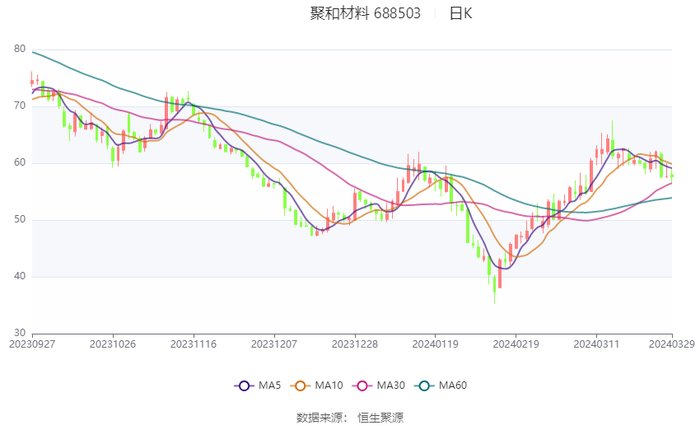Click the orange MA10 legend marker
This screenshot has width=700, height=426.
click(299, 386)
